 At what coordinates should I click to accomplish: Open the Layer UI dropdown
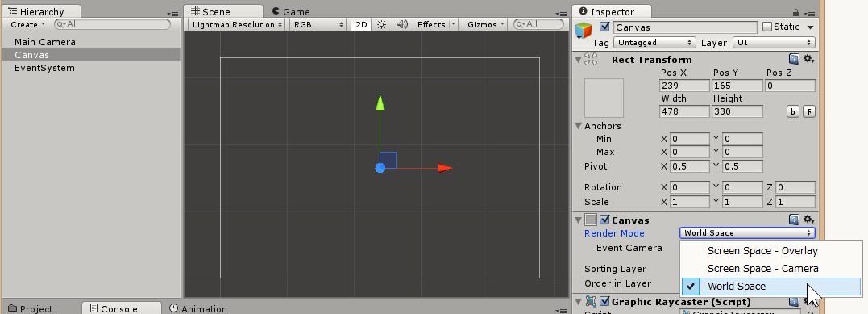[774, 42]
